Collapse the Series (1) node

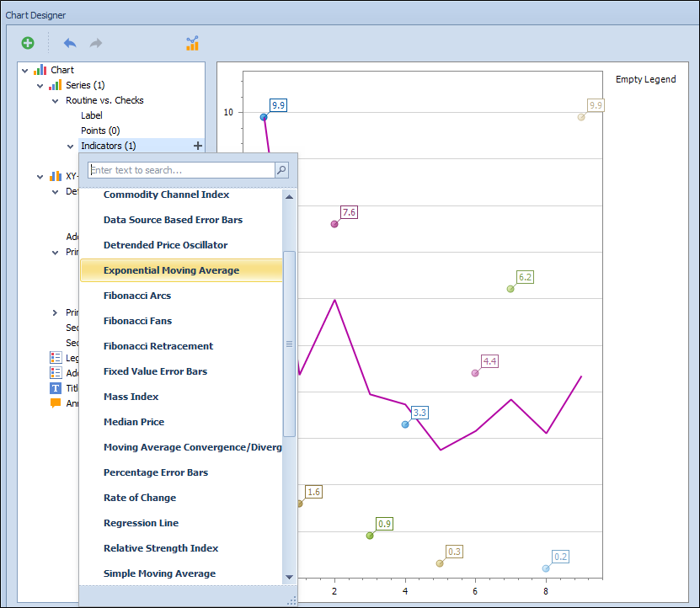coord(40,86)
